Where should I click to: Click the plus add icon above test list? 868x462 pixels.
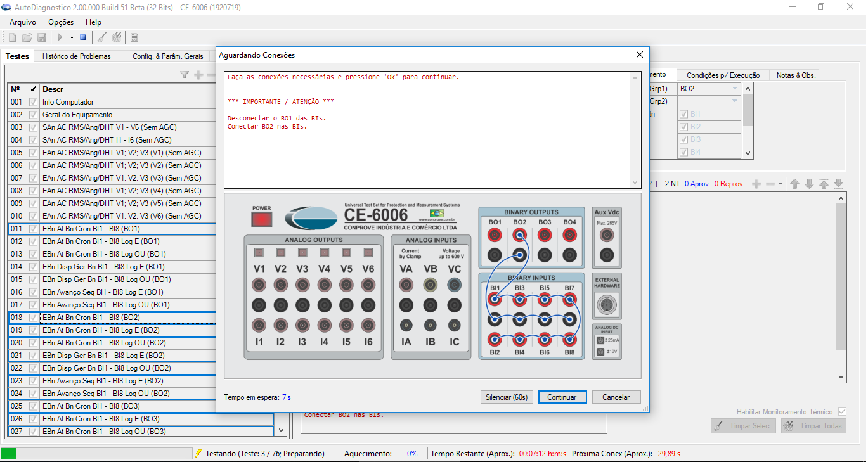198,75
